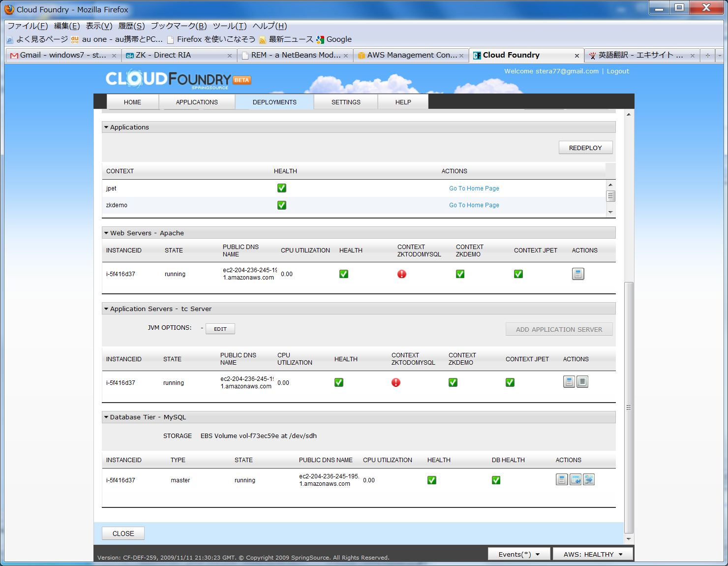Click the applications list scroll down arrow

point(610,212)
